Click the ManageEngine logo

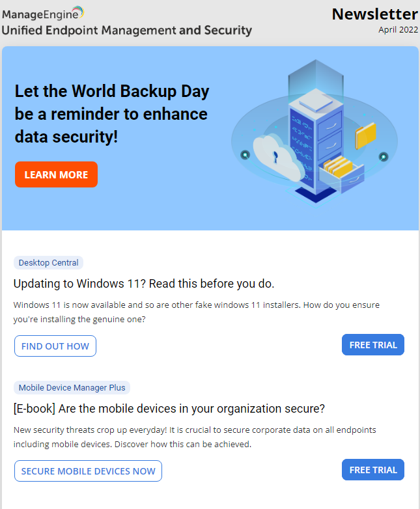pos(43,13)
